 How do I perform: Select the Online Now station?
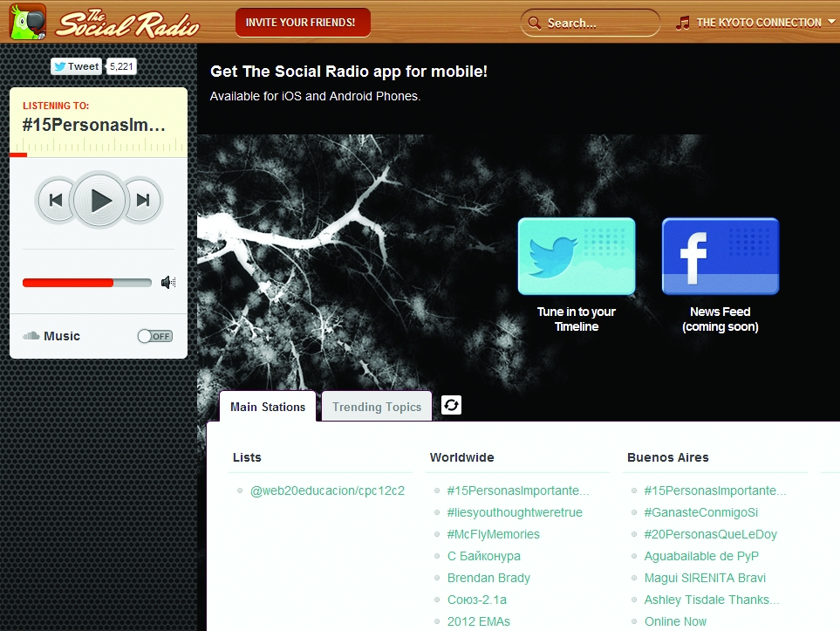tap(675, 622)
